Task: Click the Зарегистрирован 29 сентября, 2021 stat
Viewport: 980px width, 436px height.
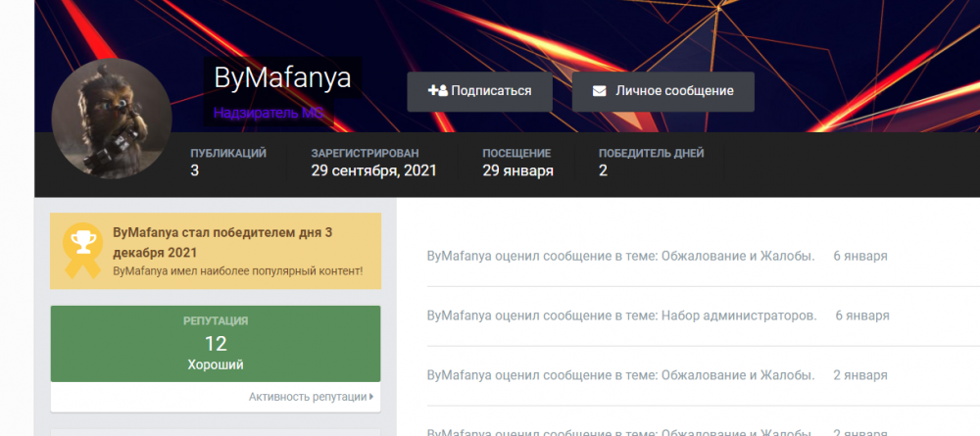Action: pos(373,163)
